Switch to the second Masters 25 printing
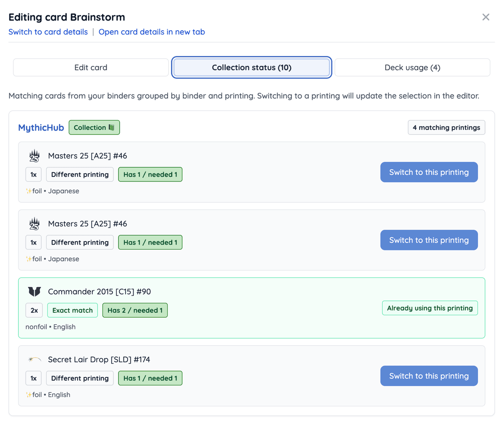The width and height of the screenshot is (504, 424). point(429,240)
